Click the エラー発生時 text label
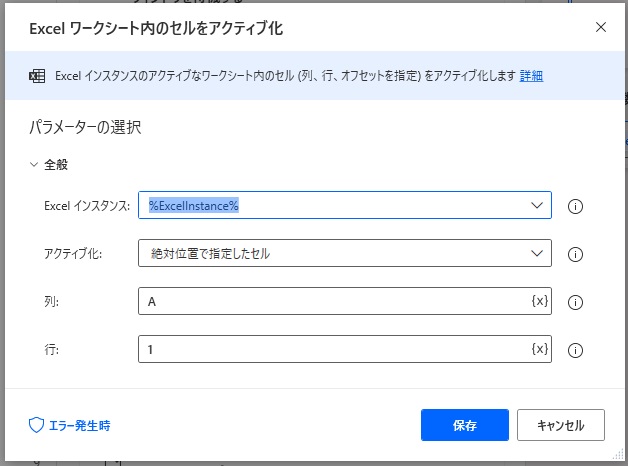This screenshot has width=628, height=466. point(80,425)
